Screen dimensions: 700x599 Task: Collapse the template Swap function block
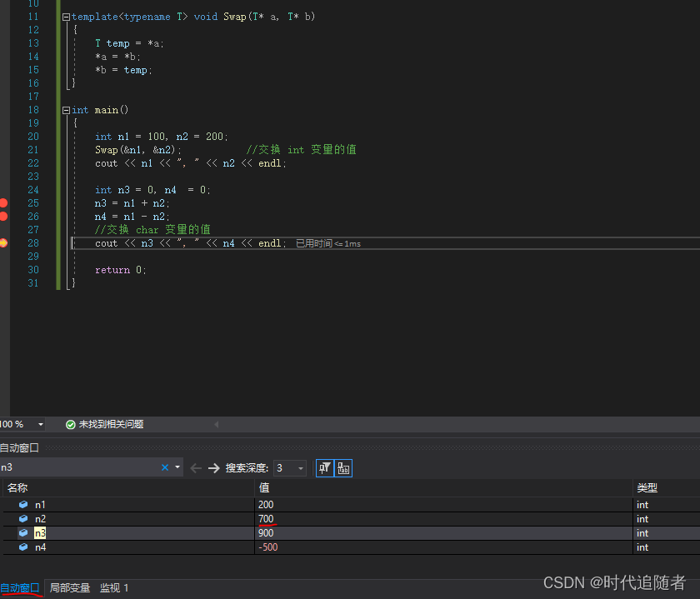tap(66, 17)
